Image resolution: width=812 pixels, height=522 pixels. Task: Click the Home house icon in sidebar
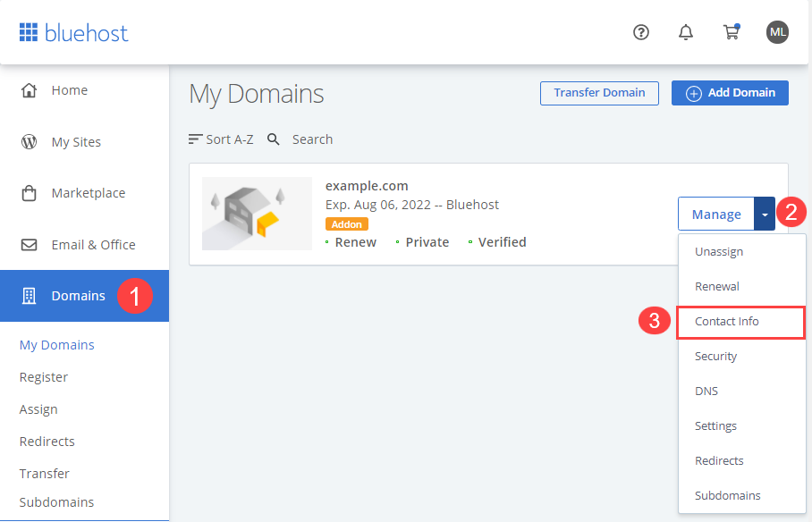tap(29, 90)
